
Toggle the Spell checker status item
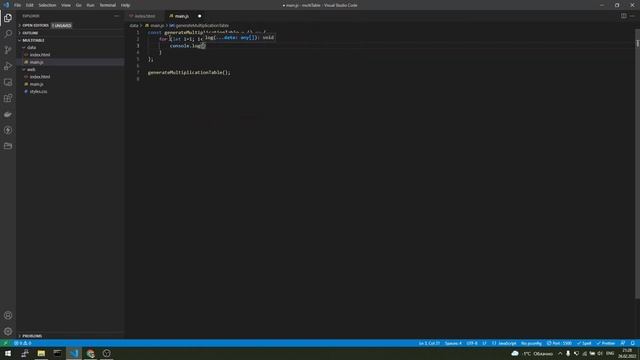[584, 343]
